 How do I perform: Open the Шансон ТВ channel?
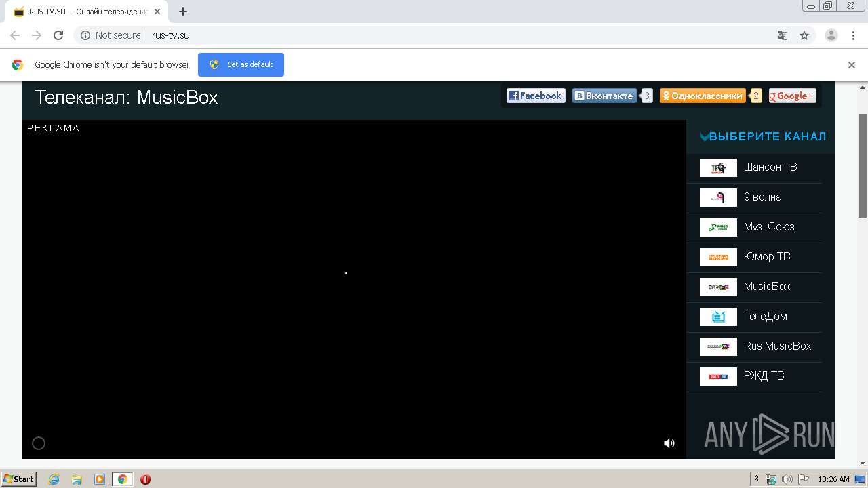click(770, 167)
